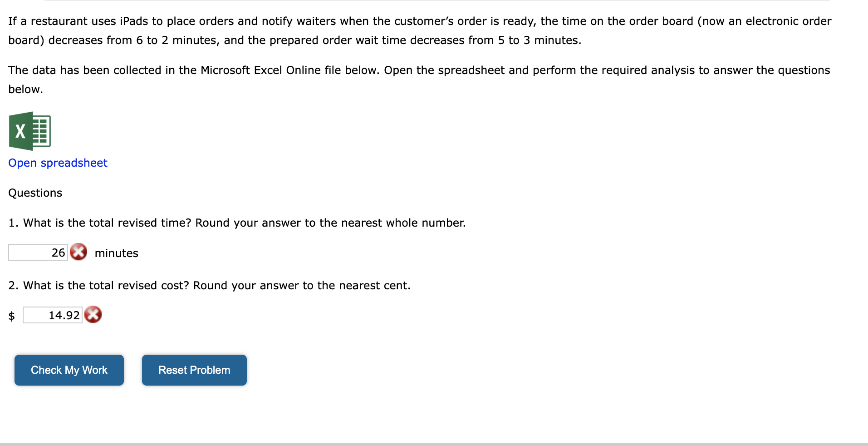Click the horizontal scrollbar at the bottom
Image resolution: width=868 pixels, height=446 pixels.
[x=434, y=443]
